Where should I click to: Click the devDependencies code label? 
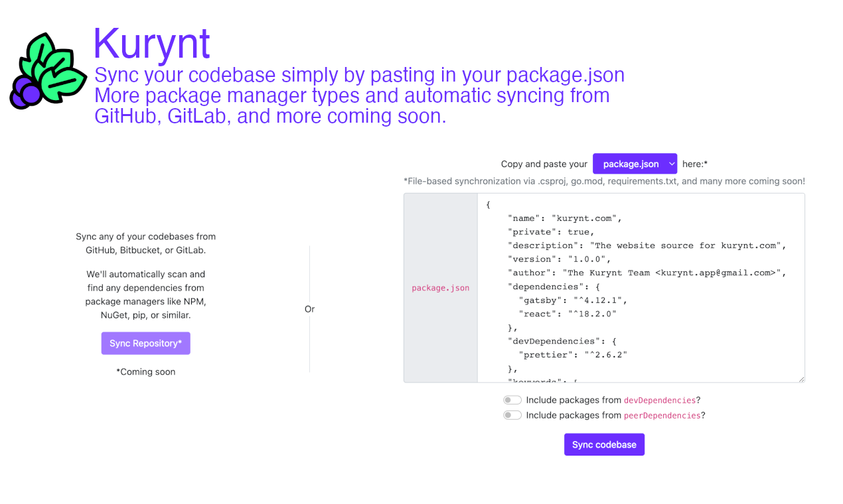(x=659, y=401)
